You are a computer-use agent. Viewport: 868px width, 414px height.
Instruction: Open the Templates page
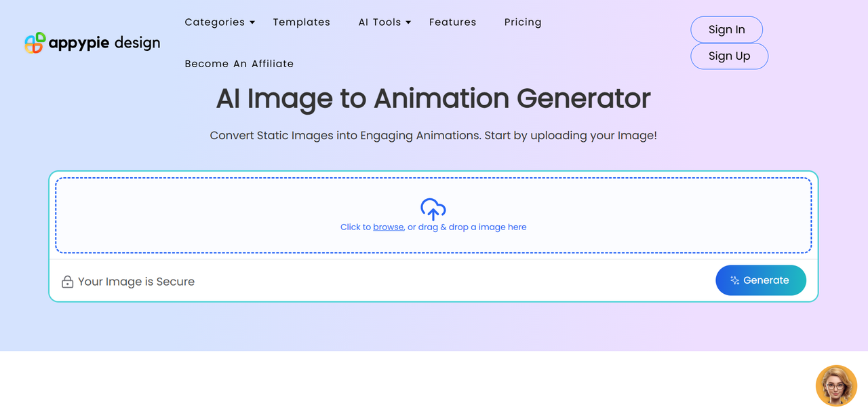302,22
